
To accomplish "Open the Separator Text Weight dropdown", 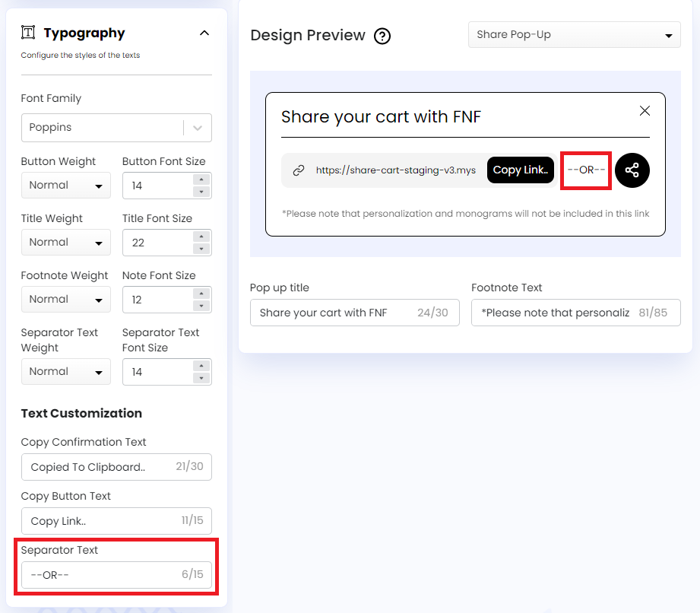I will point(65,372).
